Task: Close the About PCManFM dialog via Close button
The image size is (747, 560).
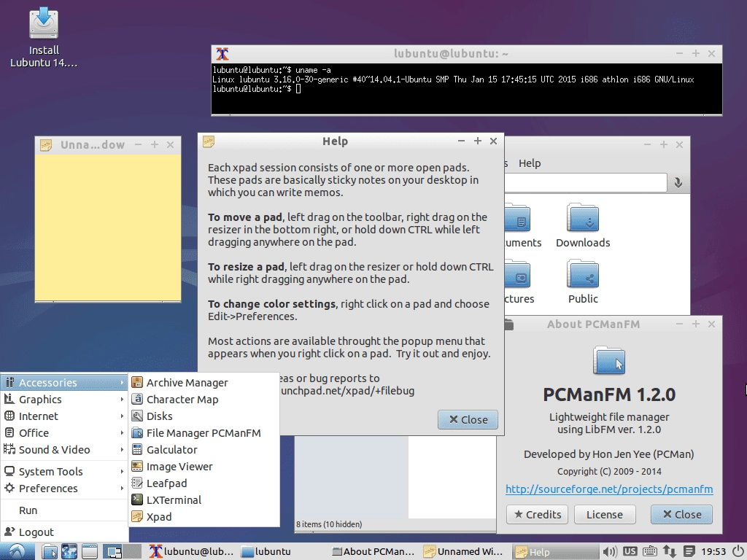Action: 682,514
